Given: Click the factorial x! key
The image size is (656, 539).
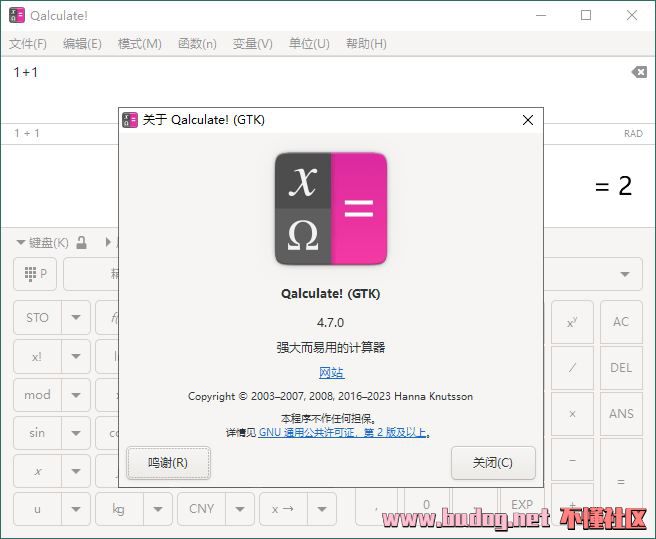Looking at the screenshot, I should point(37,356).
